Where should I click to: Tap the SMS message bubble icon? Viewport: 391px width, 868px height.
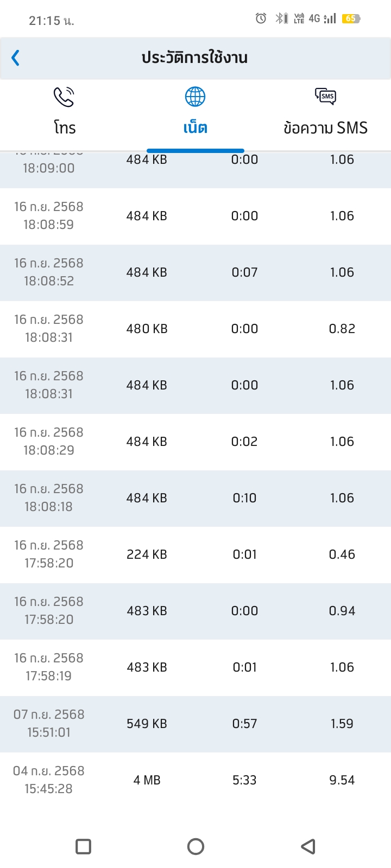[325, 97]
